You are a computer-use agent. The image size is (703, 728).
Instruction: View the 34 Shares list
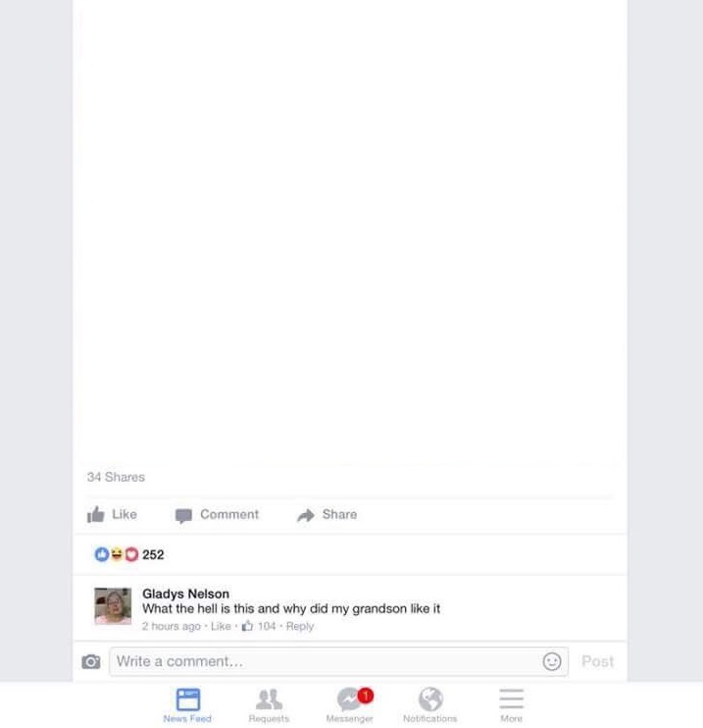pyautogui.click(x=116, y=477)
